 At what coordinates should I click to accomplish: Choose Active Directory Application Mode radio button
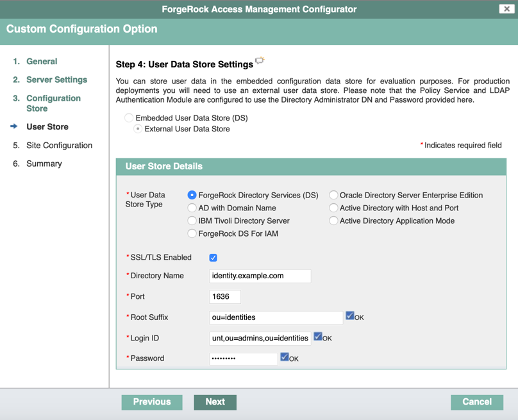click(333, 221)
